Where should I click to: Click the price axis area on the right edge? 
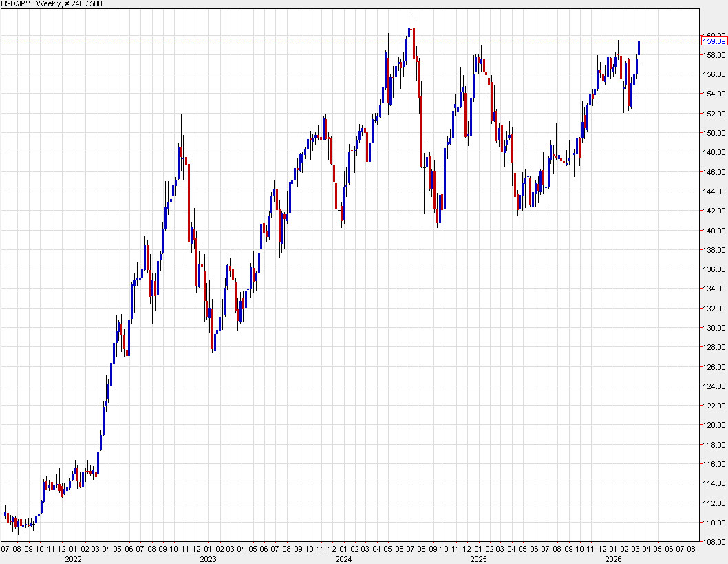(x=713, y=275)
